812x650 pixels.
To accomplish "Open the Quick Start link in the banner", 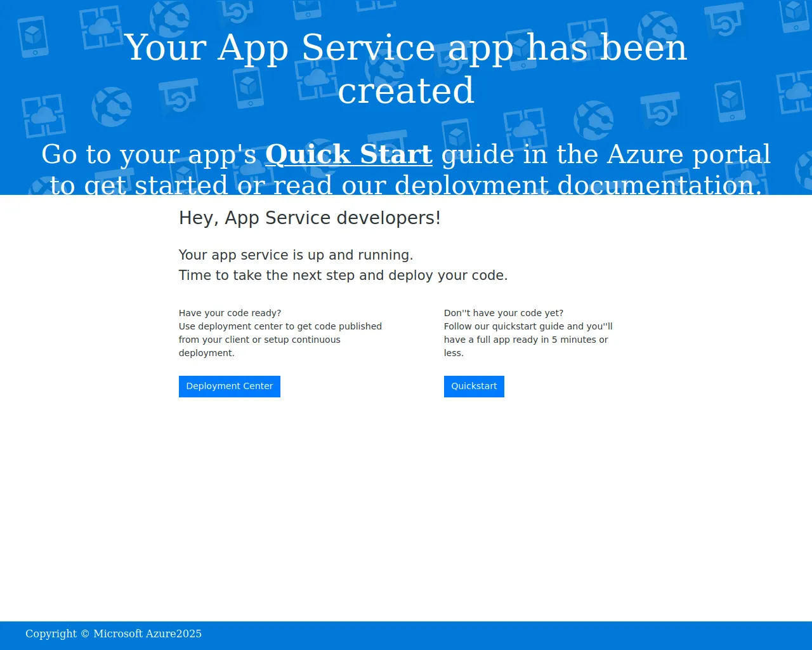I will pyautogui.click(x=349, y=154).
